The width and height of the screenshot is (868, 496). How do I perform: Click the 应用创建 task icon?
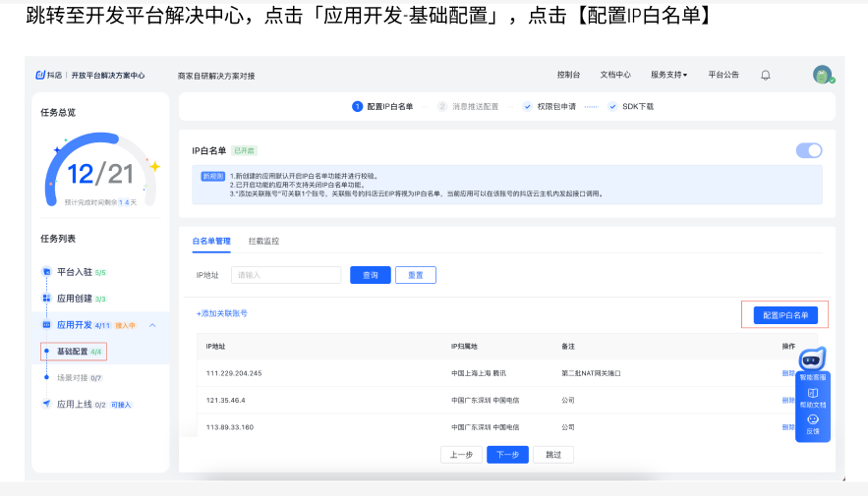(x=46, y=298)
